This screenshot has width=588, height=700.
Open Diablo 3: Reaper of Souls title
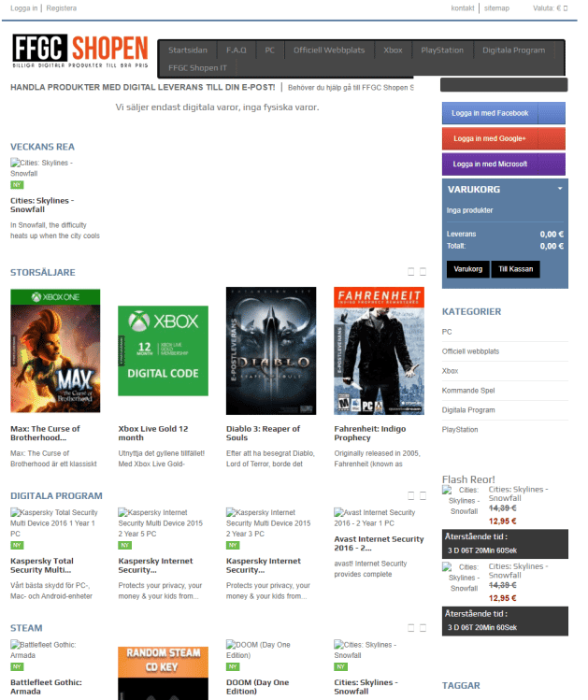263,433
